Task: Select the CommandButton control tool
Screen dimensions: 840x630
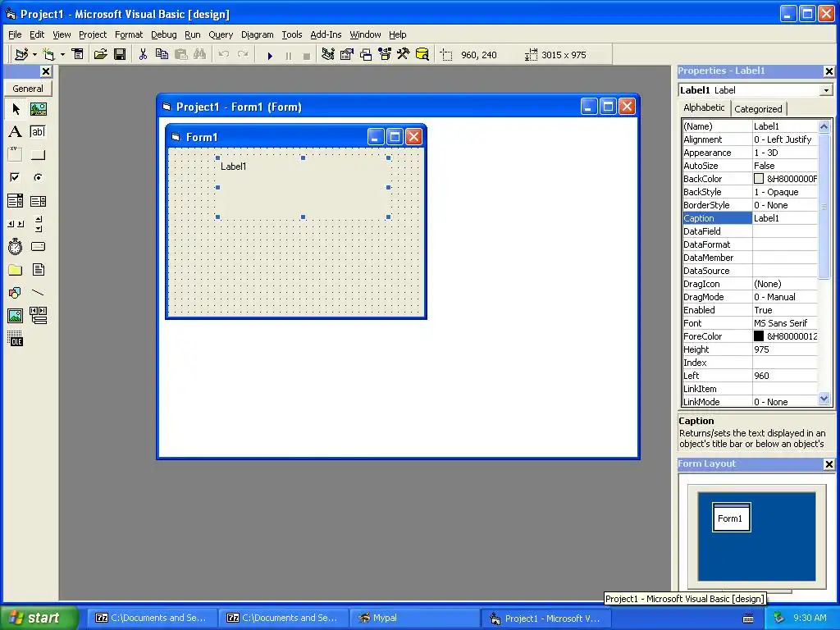Action: click(38, 155)
